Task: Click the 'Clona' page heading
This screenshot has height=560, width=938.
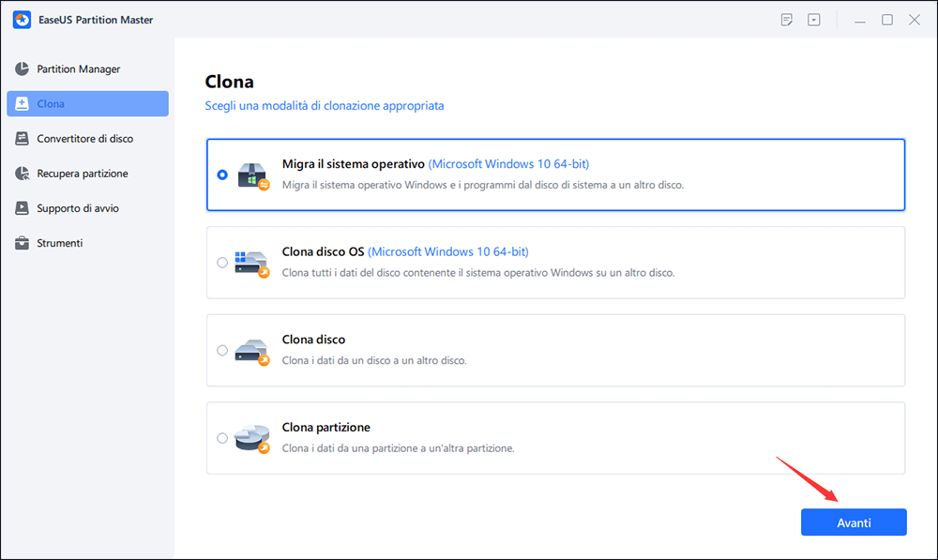Action: [229, 82]
